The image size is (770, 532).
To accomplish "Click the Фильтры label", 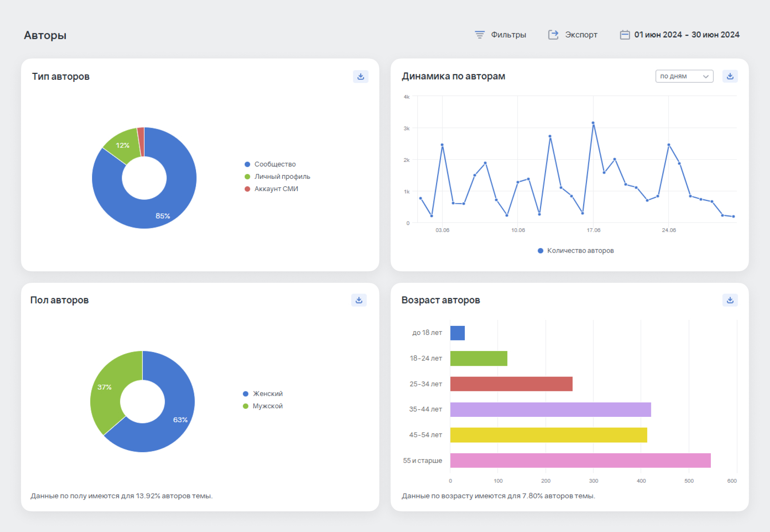I will 508,35.
